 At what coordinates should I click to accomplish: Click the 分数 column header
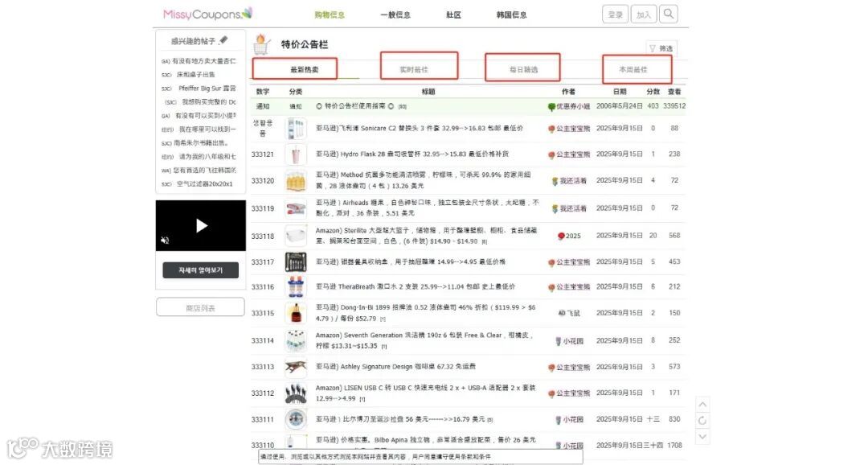[x=653, y=92]
